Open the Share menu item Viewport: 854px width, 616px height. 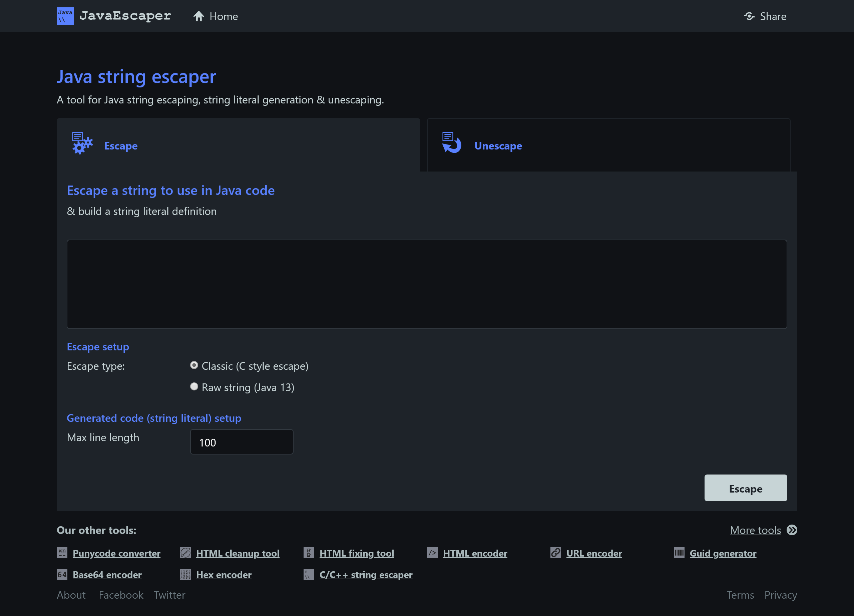click(x=765, y=16)
